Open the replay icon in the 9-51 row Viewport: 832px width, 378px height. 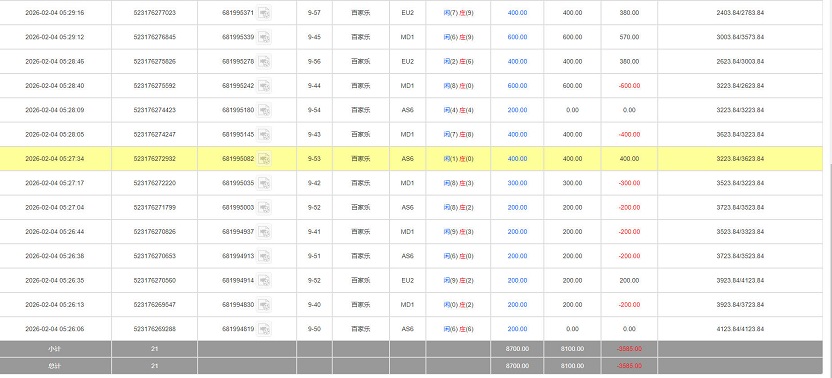[x=264, y=256]
